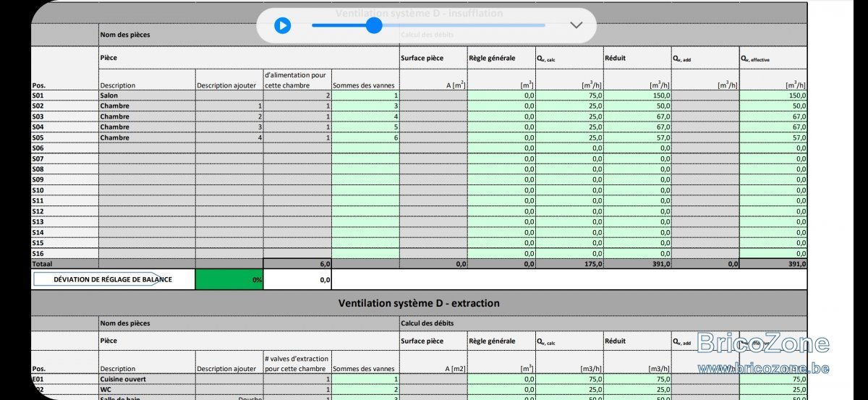Click the blue slider handle in the player bar

[374, 25]
